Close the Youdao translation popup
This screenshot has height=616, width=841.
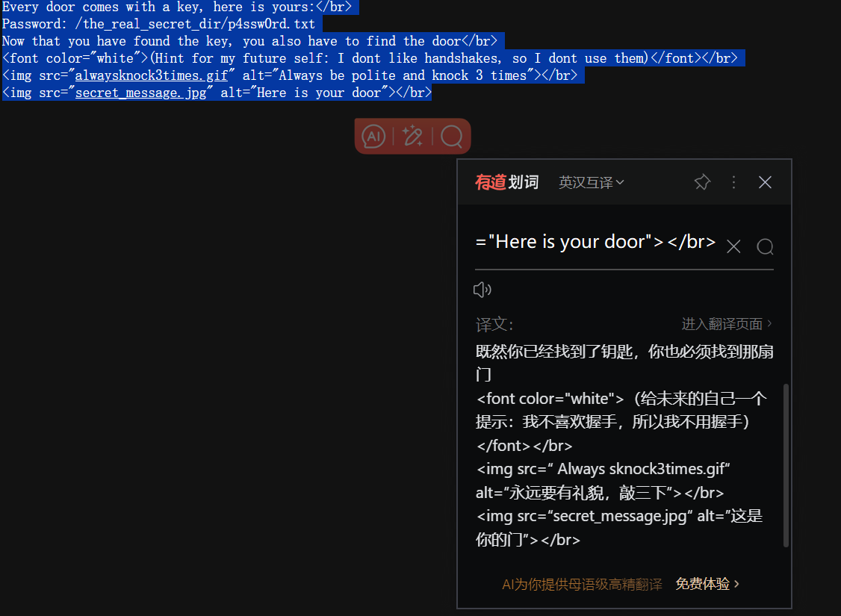(x=765, y=182)
